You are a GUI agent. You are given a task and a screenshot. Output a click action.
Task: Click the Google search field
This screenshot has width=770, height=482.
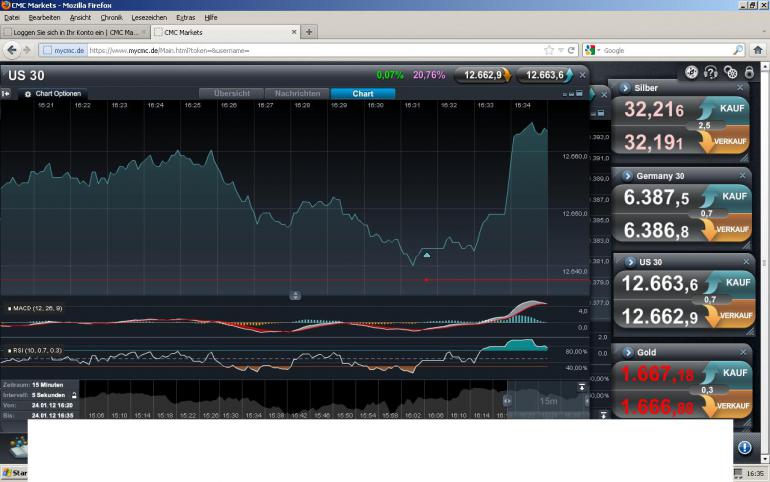point(667,51)
